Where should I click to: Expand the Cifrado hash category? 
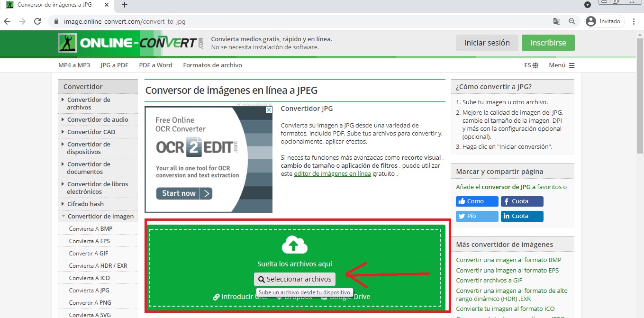tap(85, 204)
